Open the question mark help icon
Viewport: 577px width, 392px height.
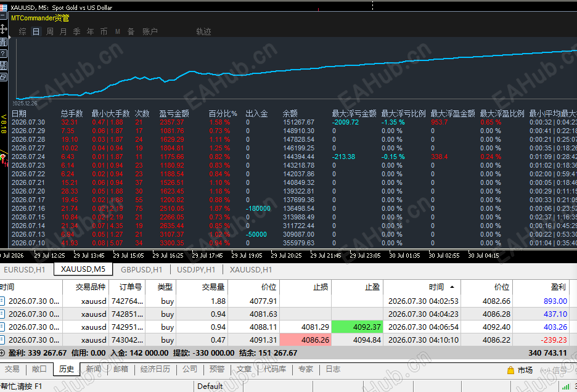pyautogui.click(x=3, y=54)
